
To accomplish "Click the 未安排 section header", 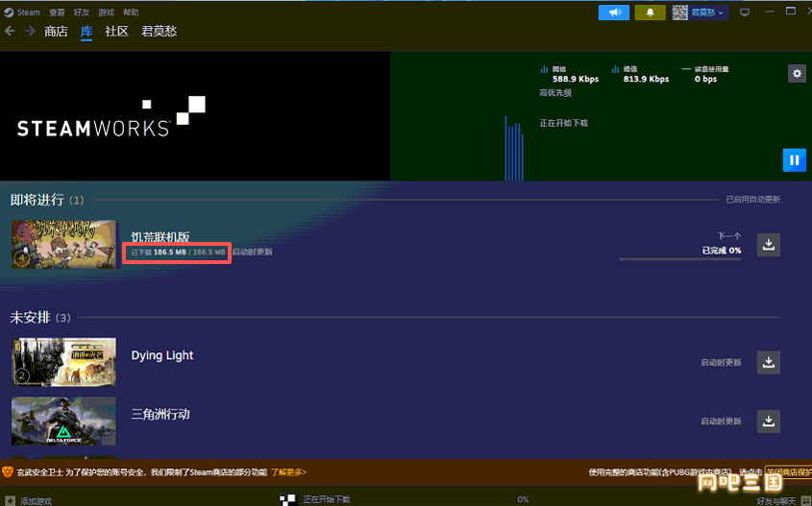I will coord(30,317).
